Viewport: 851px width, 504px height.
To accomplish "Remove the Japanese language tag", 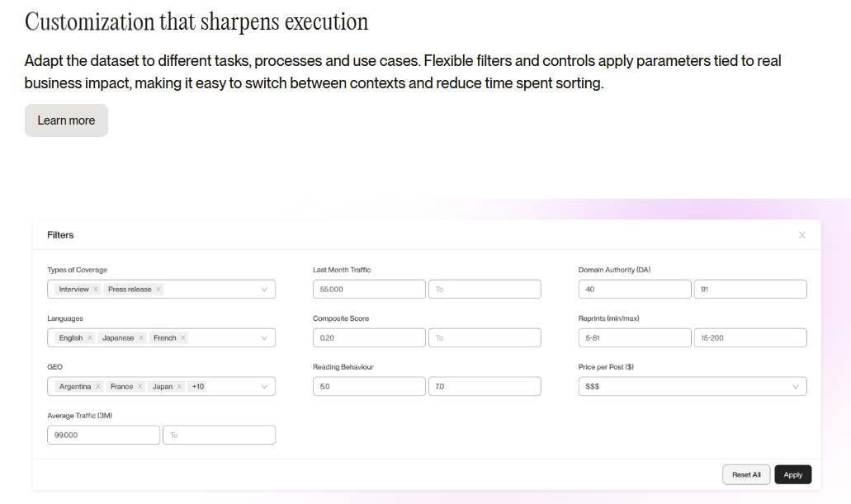I will pyautogui.click(x=141, y=338).
